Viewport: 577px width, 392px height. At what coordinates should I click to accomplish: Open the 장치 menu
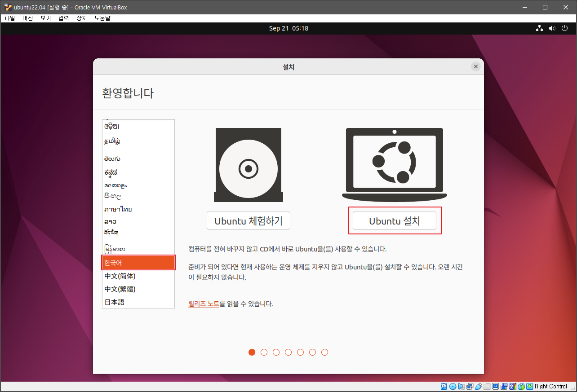tap(81, 18)
